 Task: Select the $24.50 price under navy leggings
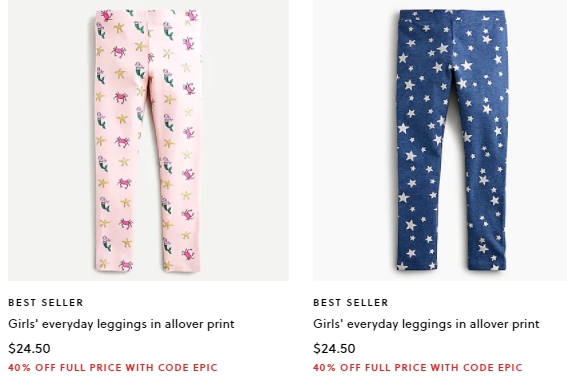[x=334, y=348]
